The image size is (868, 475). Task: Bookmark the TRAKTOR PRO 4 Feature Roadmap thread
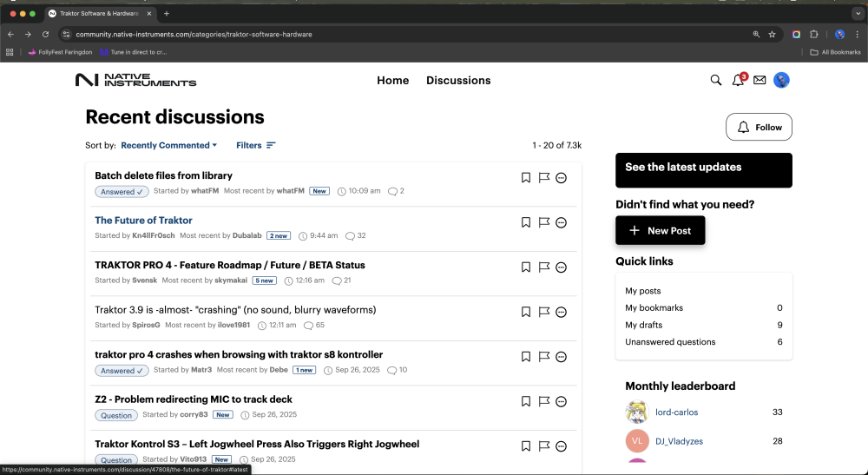[526, 267]
